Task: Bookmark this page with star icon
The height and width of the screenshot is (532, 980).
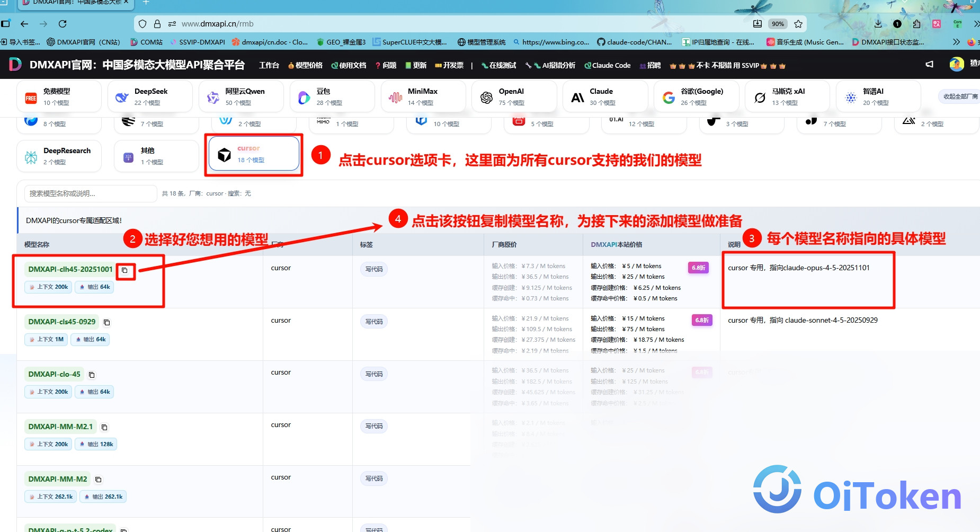Action: [798, 24]
